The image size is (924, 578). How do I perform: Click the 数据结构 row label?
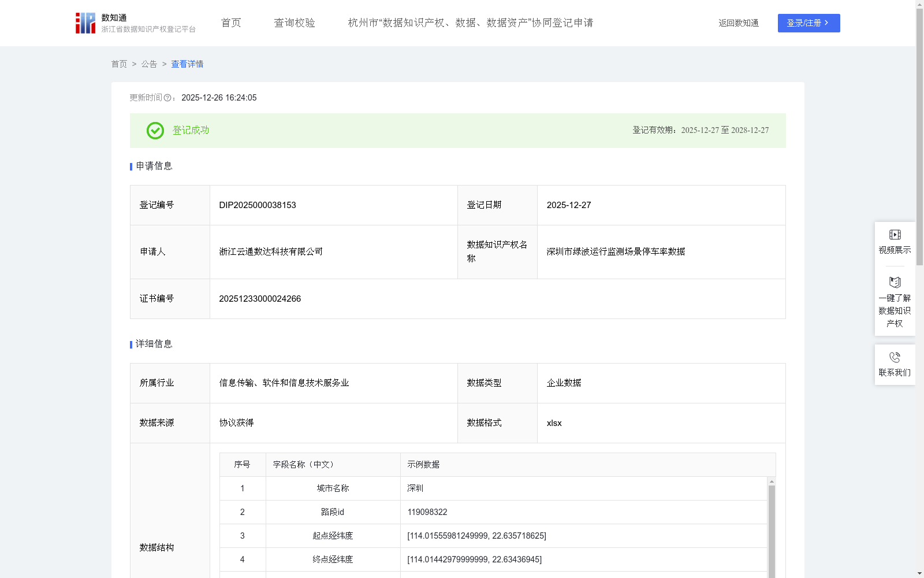[x=157, y=548]
